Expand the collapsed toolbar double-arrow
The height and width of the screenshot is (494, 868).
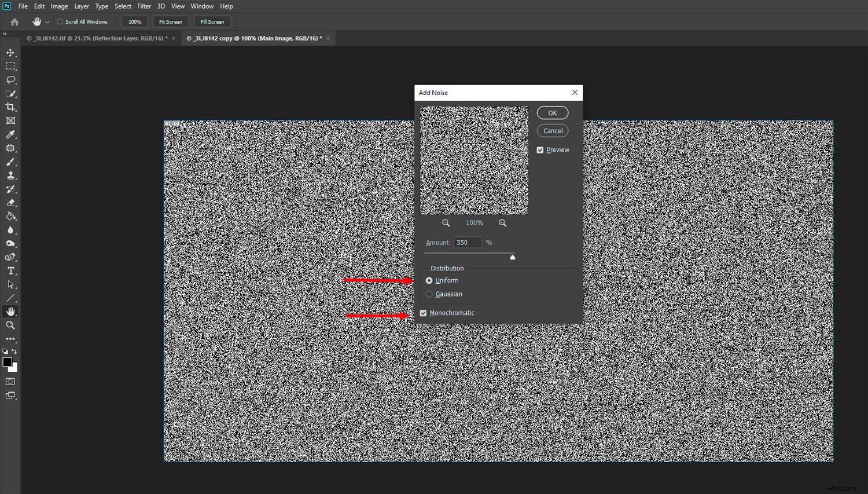[5, 34]
